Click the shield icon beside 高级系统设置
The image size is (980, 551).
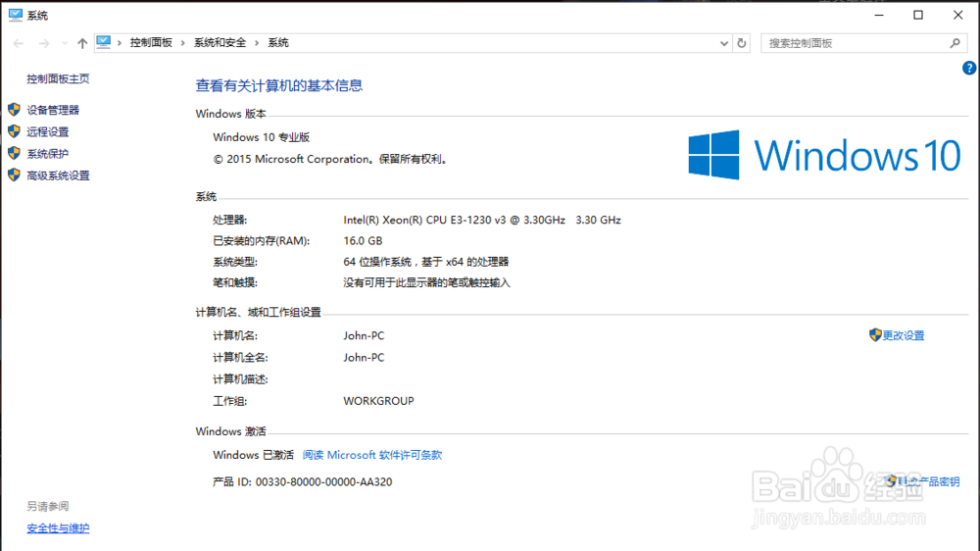click(15, 175)
